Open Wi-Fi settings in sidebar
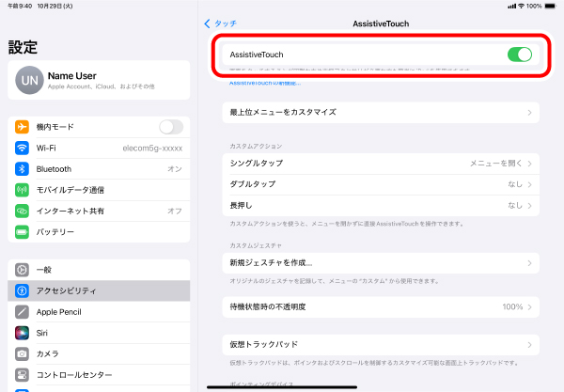Image resolution: width=564 pixels, height=392 pixels. pos(99,148)
